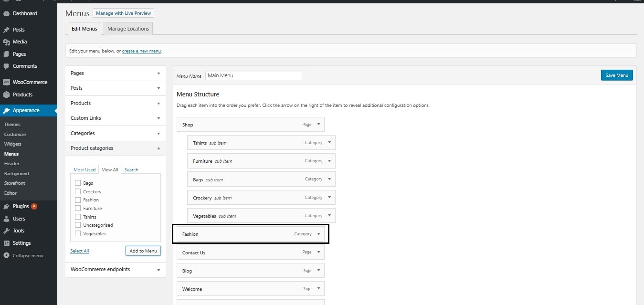Click inside the Menu Name field
The width and height of the screenshot is (644, 305).
click(253, 75)
